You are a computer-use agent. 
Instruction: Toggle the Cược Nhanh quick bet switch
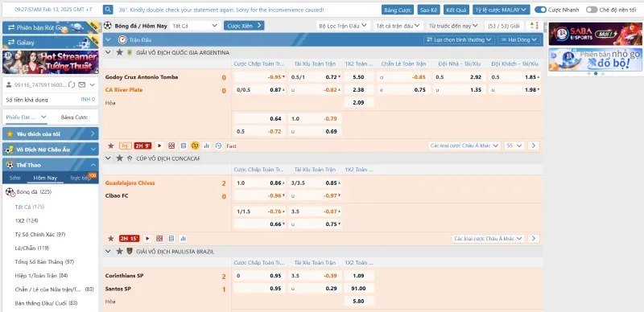click(540, 10)
